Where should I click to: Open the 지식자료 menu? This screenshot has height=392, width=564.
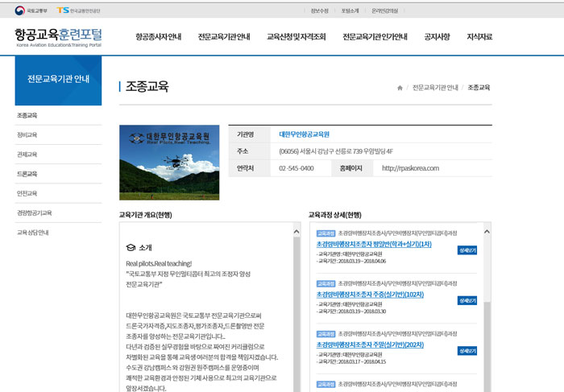tap(479, 37)
